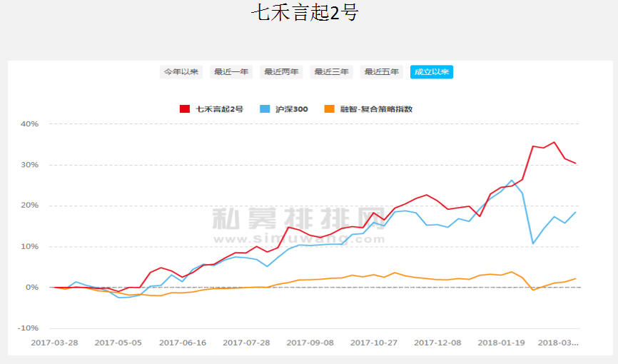
Task: Choose the 最近两年 range option
Action: click(x=281, y=72)
